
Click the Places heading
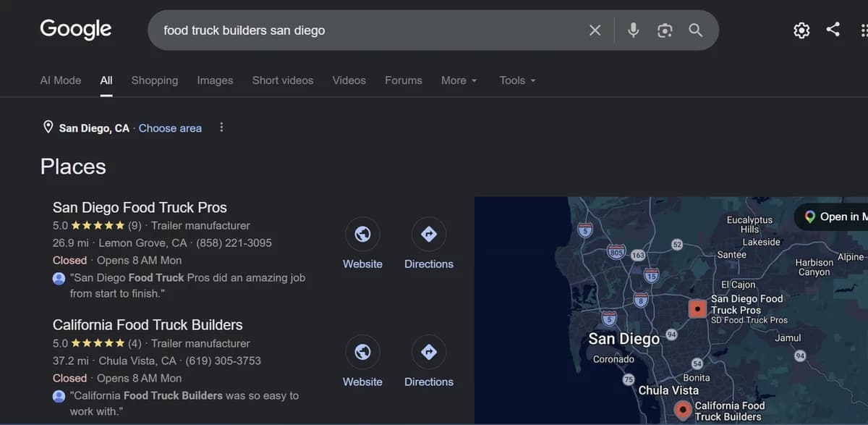coord(73,167)
